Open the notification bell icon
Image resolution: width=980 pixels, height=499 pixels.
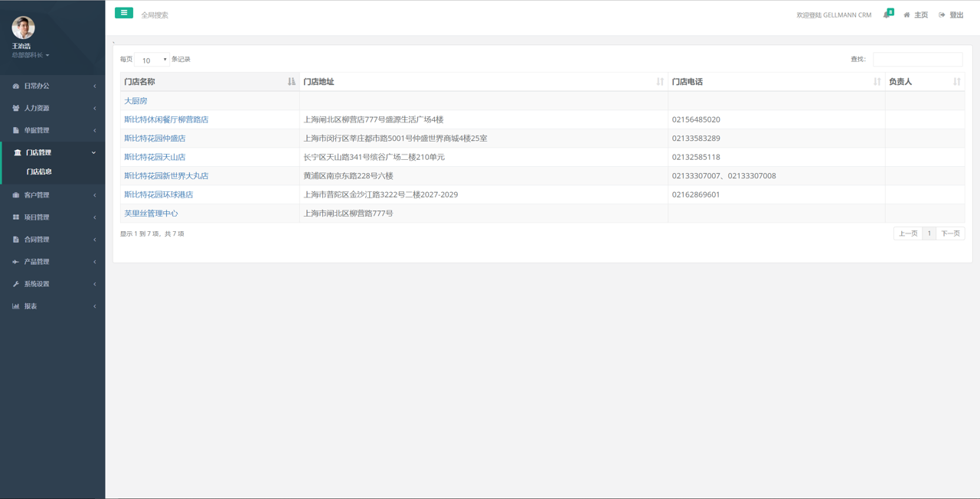coord(887,15)
